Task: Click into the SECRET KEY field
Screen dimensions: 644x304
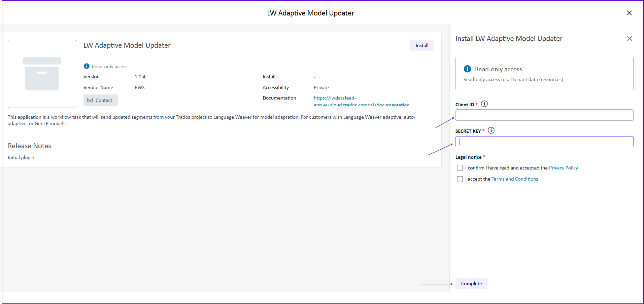Action: point(544,142)
